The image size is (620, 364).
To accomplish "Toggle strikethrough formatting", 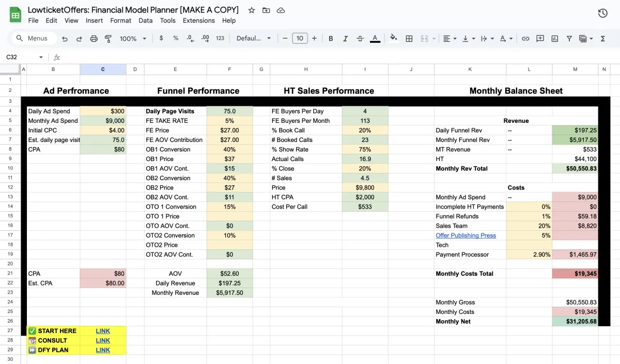I will (360, 38).
